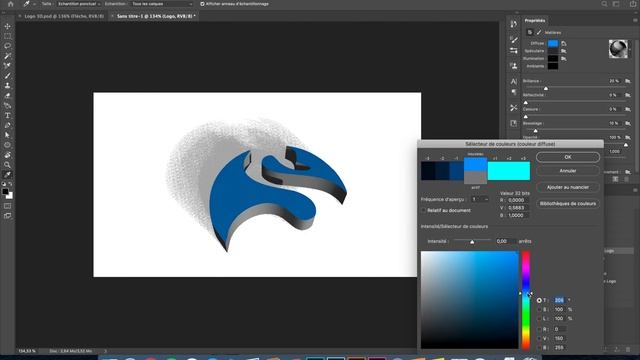This screenshot has height=360, width=640.
Task: Enable Relatif au document checkbox
Action: click(423, 210)
